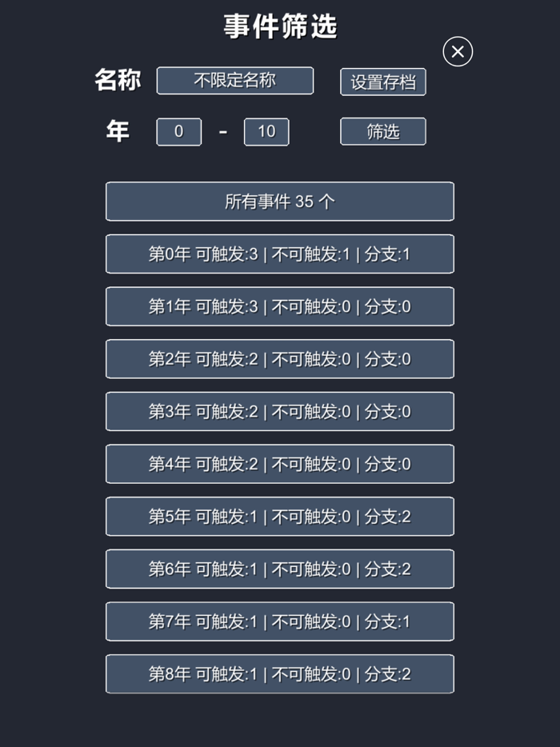
Task: View 第6年 triggerable events
Action: point(279,569)
